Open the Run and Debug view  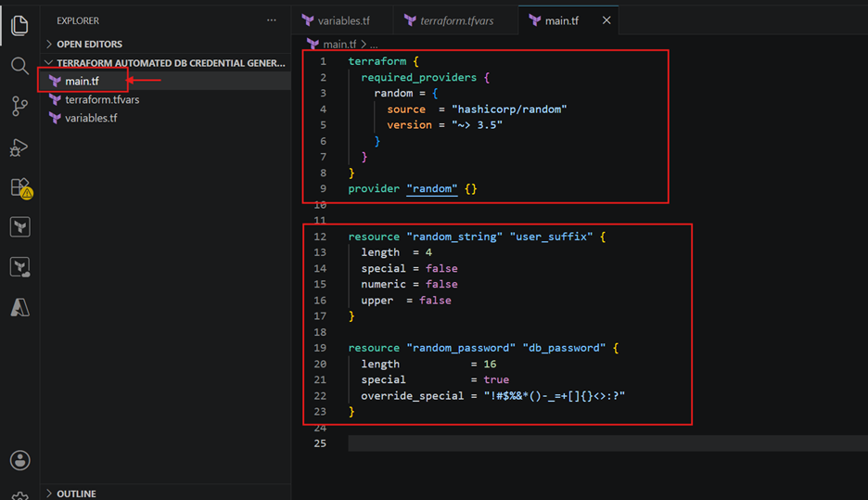click(x=19, y=147)
